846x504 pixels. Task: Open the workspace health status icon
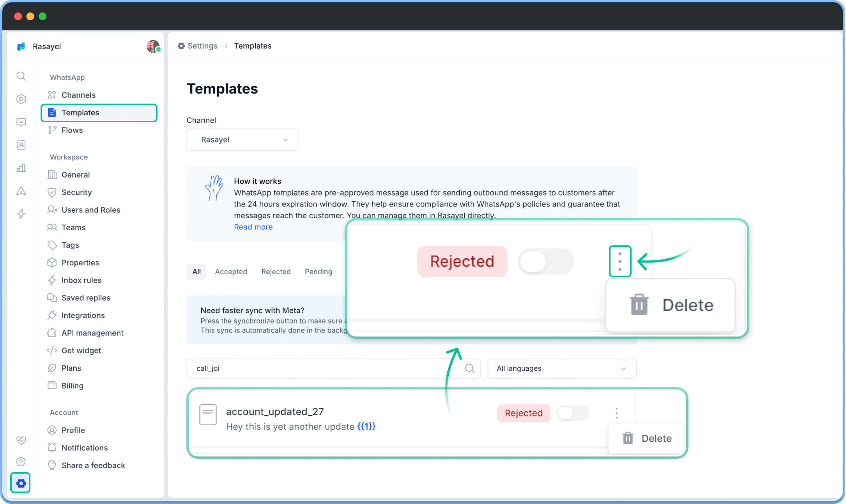(21, 441)
